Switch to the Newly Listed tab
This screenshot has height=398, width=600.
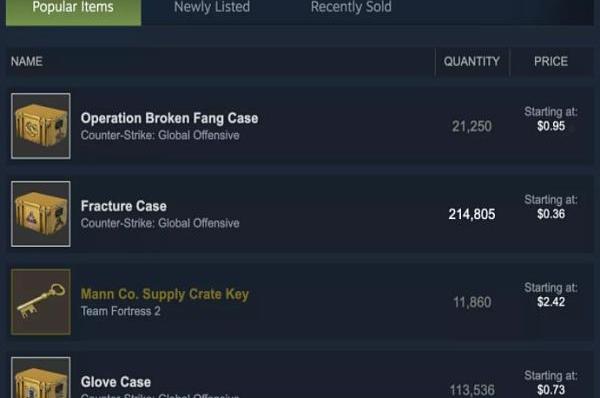(212, 7)
